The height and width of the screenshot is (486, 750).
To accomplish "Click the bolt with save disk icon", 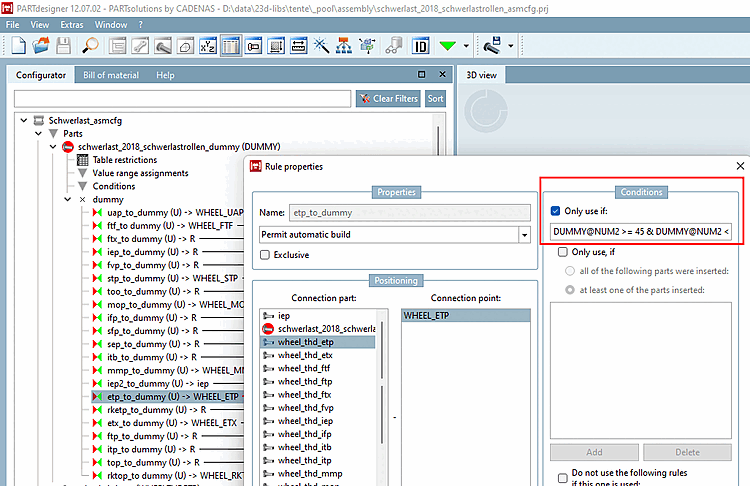I will click(492, 46).
